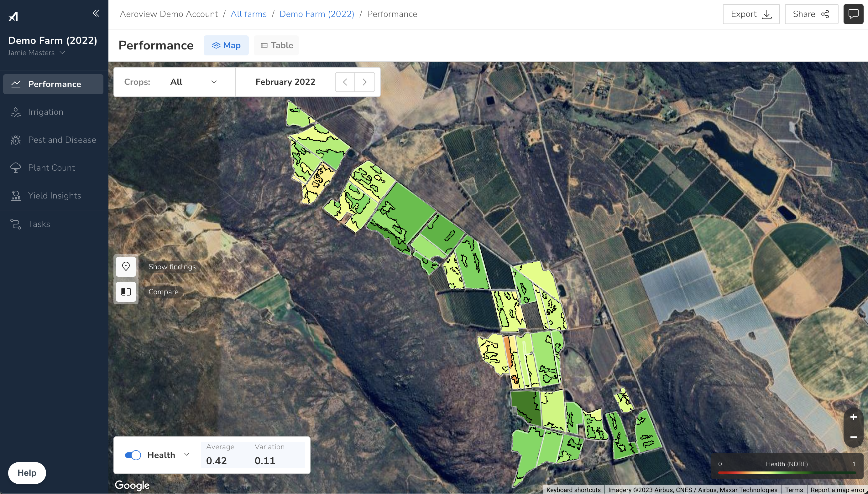The image size is (868, 494).
Task: Open Yield Insights section
Action: pos(53,195)
